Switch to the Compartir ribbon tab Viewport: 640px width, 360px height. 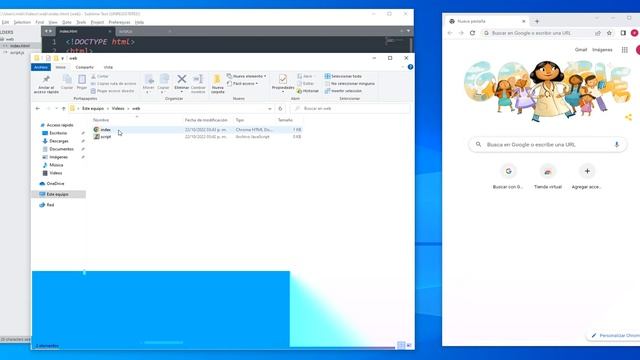[x=84, y=67]
